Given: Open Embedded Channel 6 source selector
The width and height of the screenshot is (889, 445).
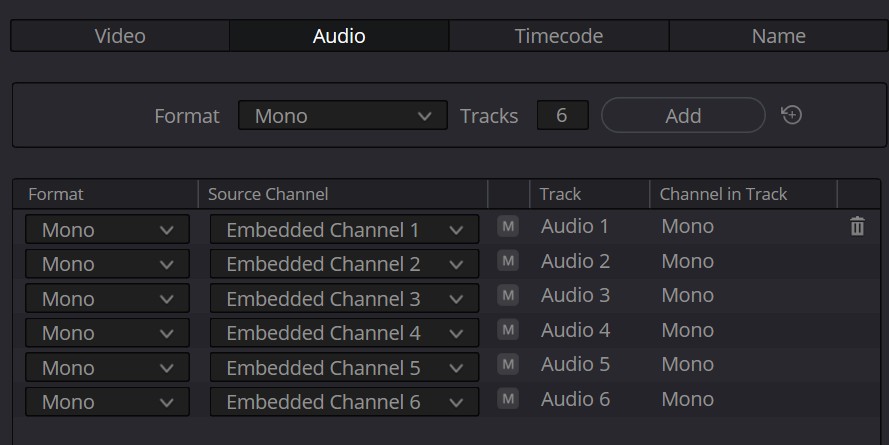Looking at the screenshot, I should (x=344, y=402).
